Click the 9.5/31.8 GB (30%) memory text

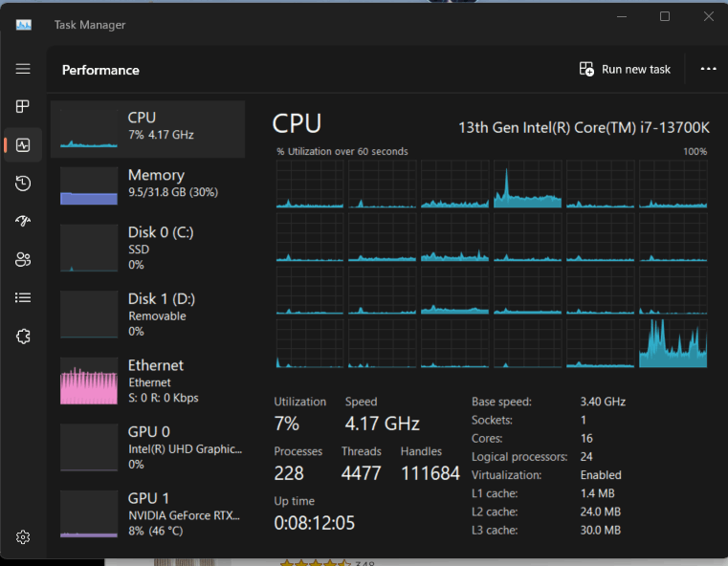(x=173, y=192)
